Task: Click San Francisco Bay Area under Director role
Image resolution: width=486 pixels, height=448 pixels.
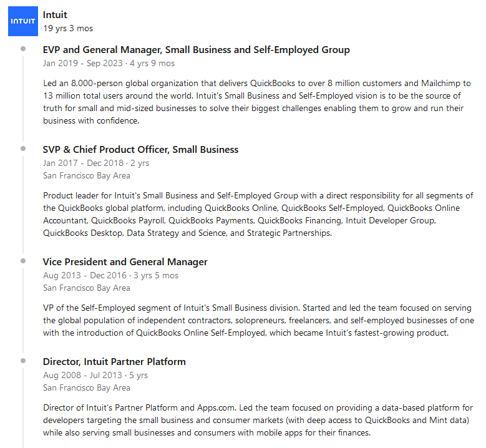Action: (86, 387)
